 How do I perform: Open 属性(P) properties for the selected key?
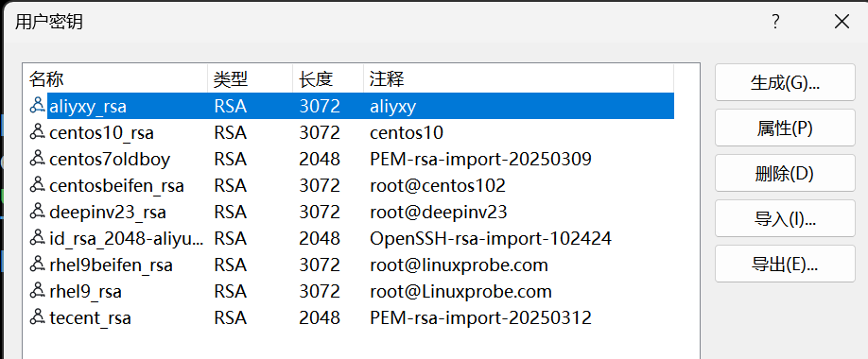coord(785,128)
